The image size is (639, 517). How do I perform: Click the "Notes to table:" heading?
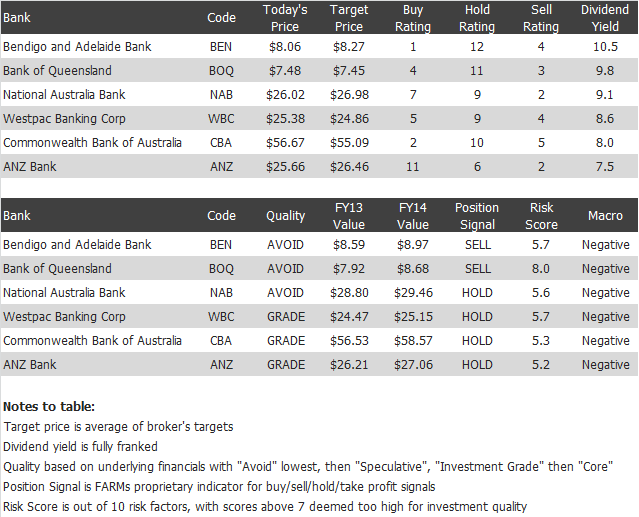coord(50,407)
